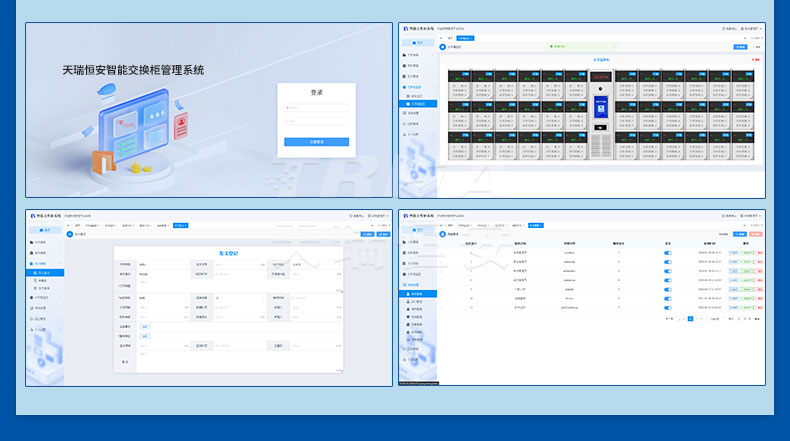Screen dimensions: 790x441
Task: Click the blue button at top right of the cabinet panel
Action: 740,46
